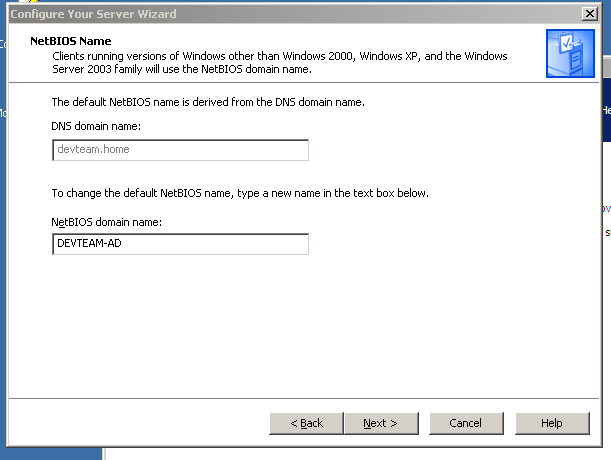The image size is (611, 460).
Task: Click the "NetBIOS domain name:" label
Action: (x=106, y=221)
